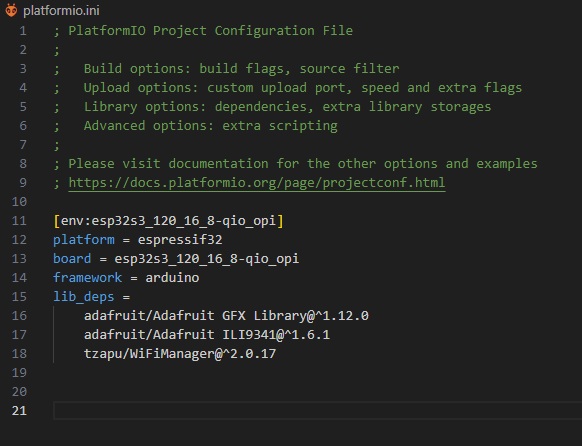Click the platform key on line 12
The image size is (582, 446).
84,240
